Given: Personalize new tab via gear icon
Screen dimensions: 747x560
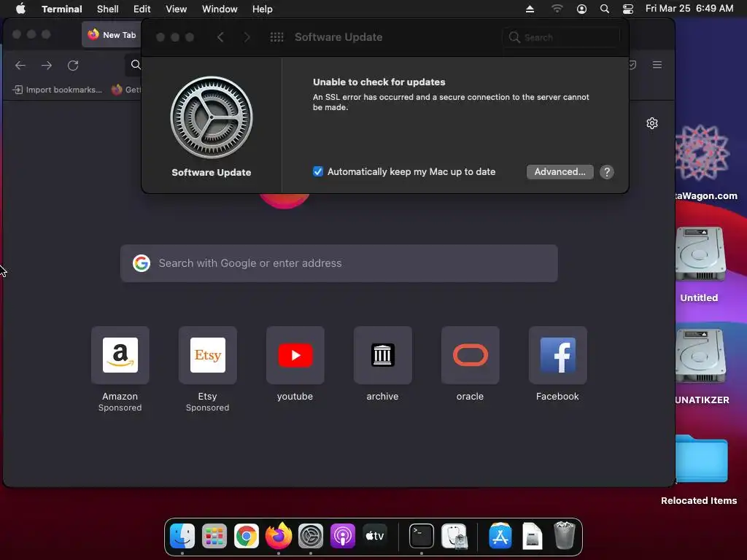Looking at the screenshot, I should [651, 123].
